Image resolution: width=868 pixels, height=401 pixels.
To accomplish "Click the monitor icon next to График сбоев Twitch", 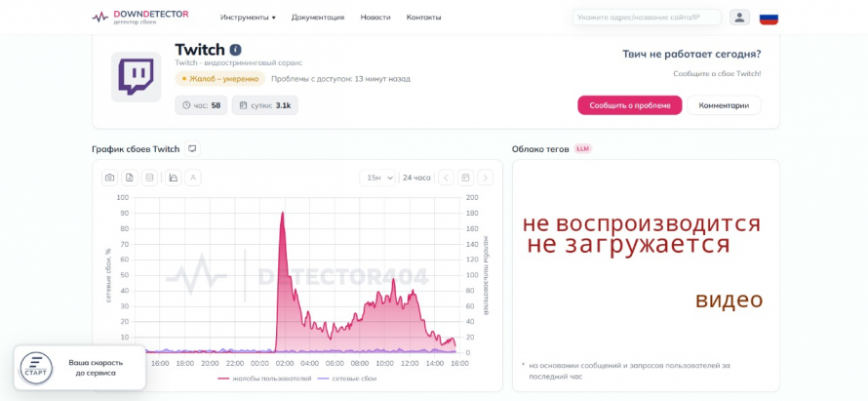I will (192, 149).
